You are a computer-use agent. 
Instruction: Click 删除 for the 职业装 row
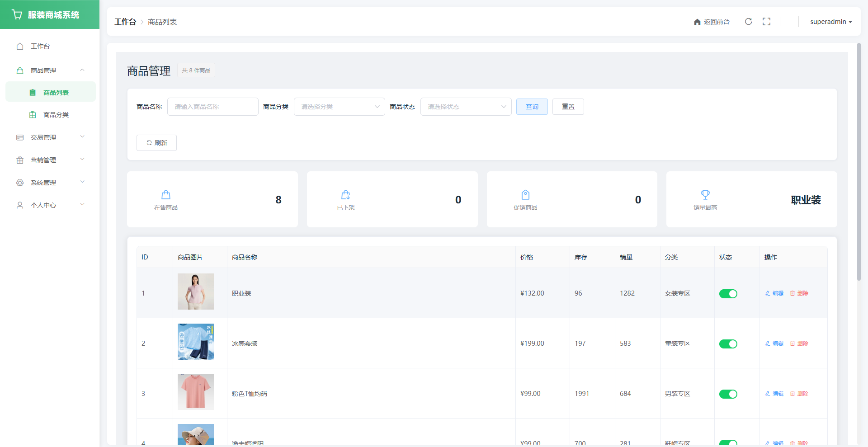[799, 293]
